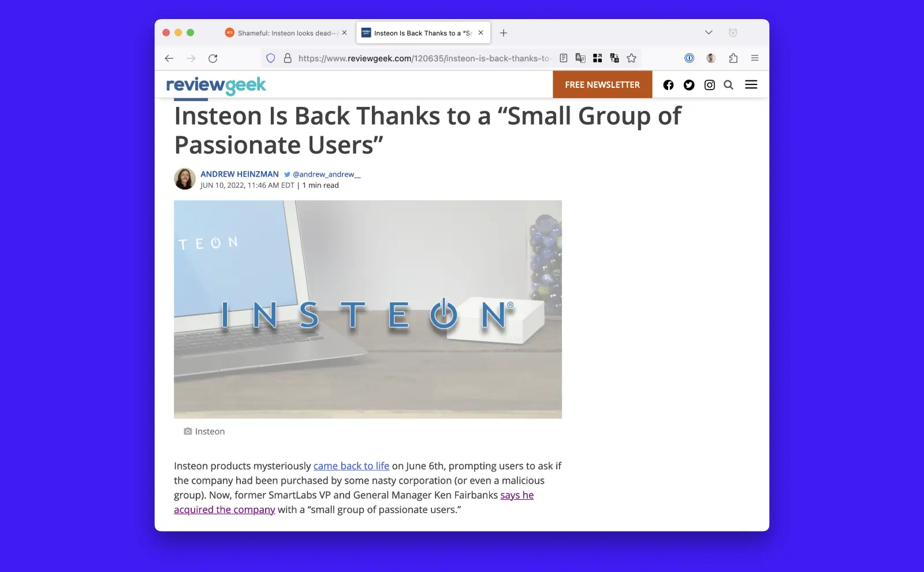Screen dimensions: 924x572
Task: Open the site search magnifier
Action: point(728,84)
